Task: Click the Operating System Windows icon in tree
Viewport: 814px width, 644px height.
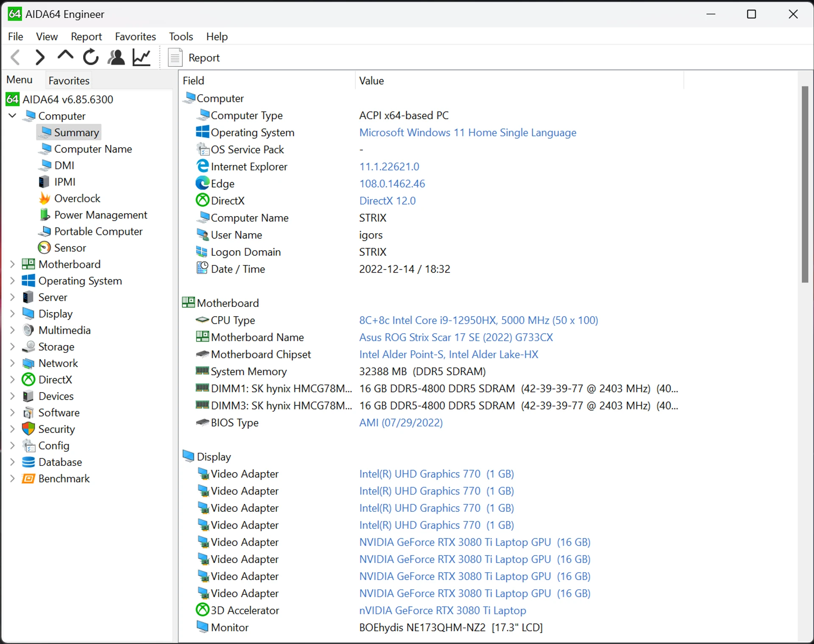Action: 28,281
